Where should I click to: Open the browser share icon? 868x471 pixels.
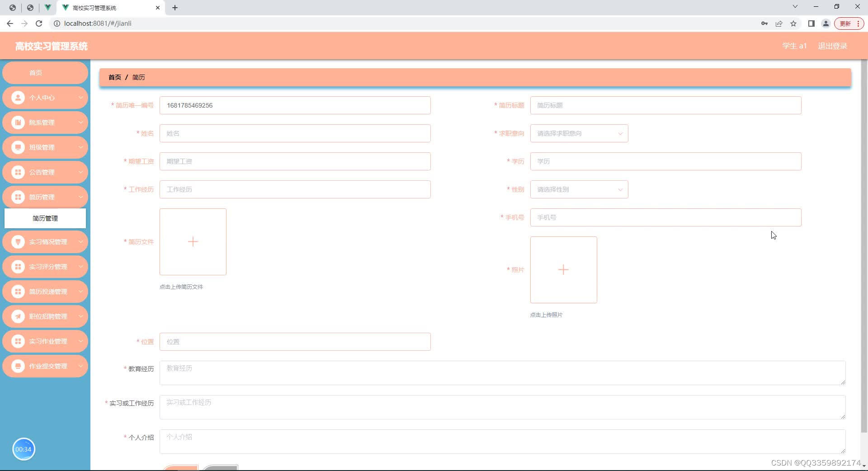coord(779,24)
